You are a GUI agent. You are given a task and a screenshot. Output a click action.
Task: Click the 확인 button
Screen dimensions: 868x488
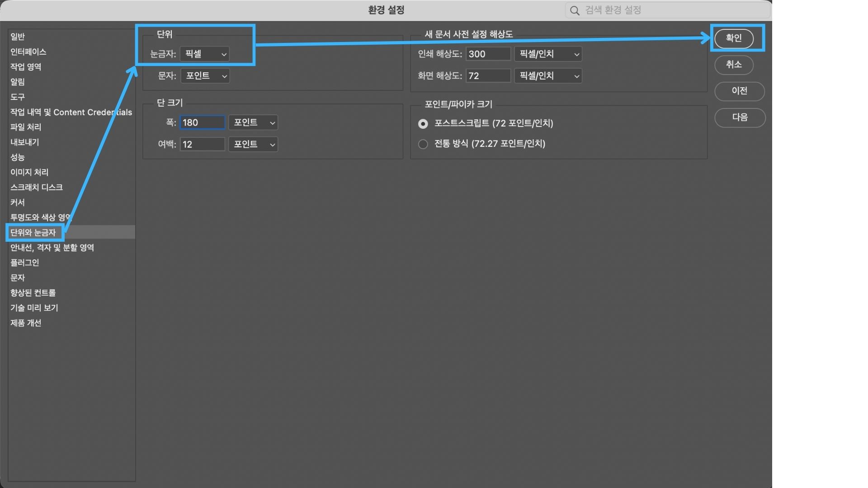coord(734,38)
